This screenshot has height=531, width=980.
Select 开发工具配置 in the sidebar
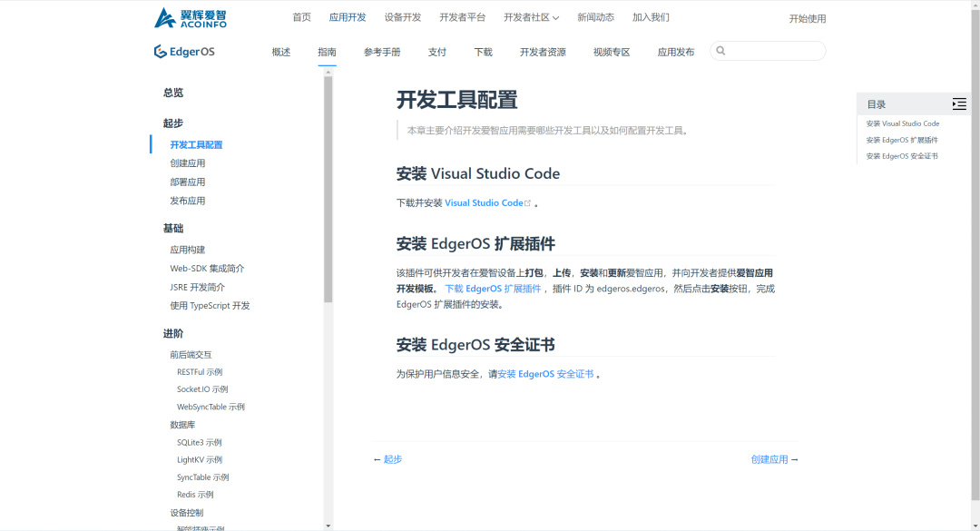pyautogui.click(x=196, y=144)
